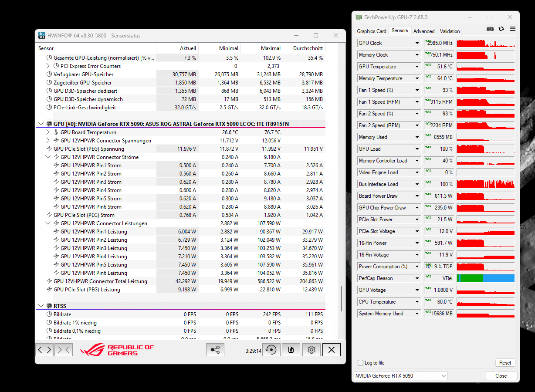Close HWiNFO sensors with X button

click(x=332, y=349)
